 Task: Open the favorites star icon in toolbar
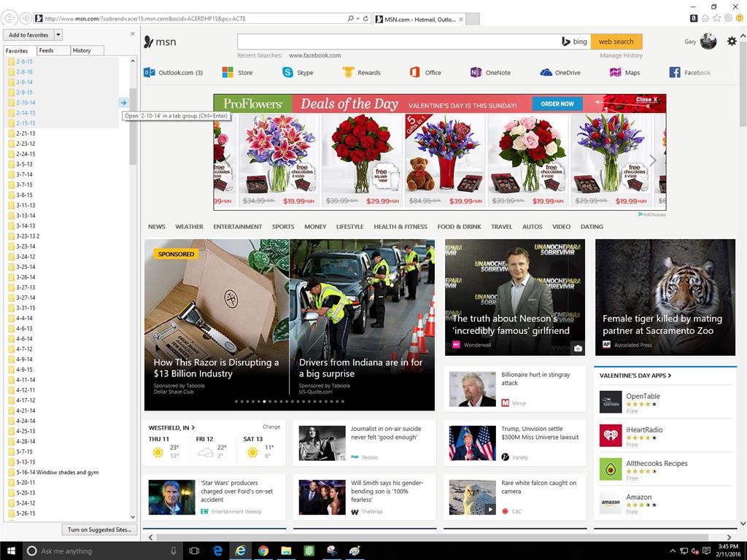point(717,18)
